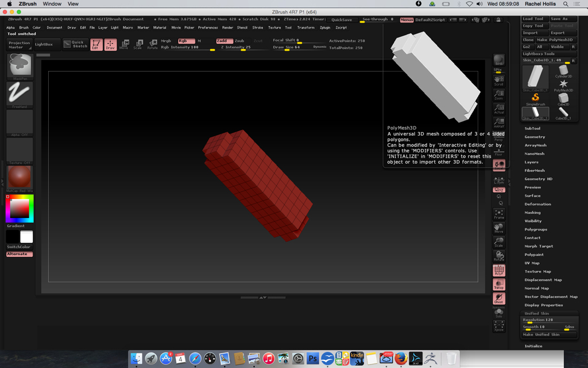This screenshot has width=588, height=368.
Task: Open the Zplugin menu
Action: pyautogui.click(x=325, y=28)
